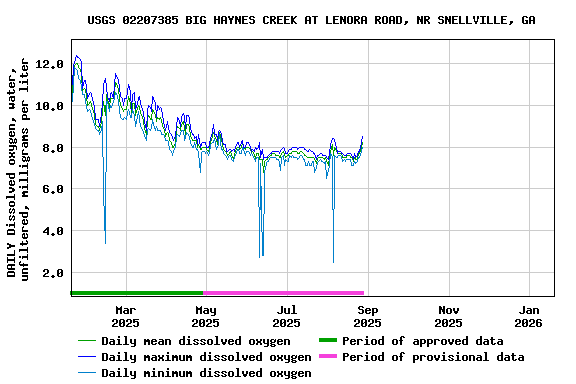Click the Period of approved data legend text
576x384 pixels.
pos(423,341)
